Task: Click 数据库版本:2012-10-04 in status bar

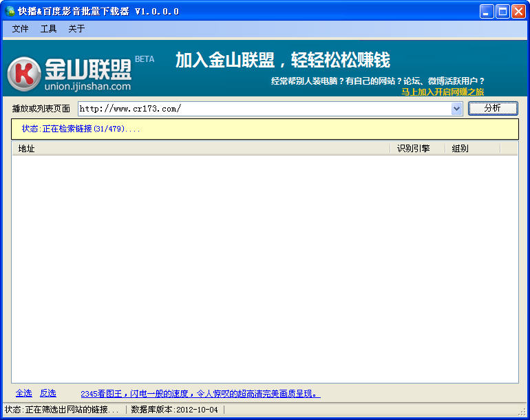Action: tap(174, 410)
